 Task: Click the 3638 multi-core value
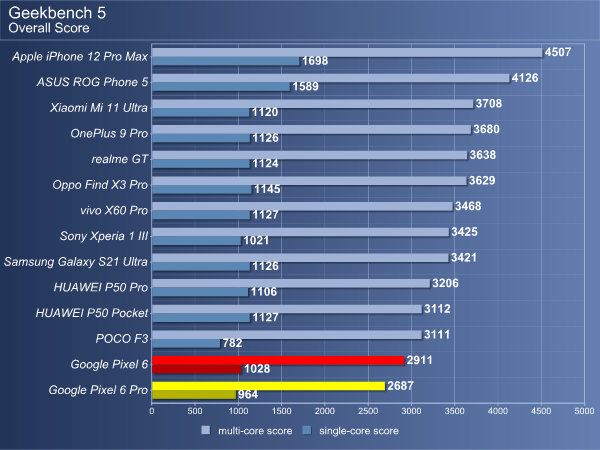point(483,155)
